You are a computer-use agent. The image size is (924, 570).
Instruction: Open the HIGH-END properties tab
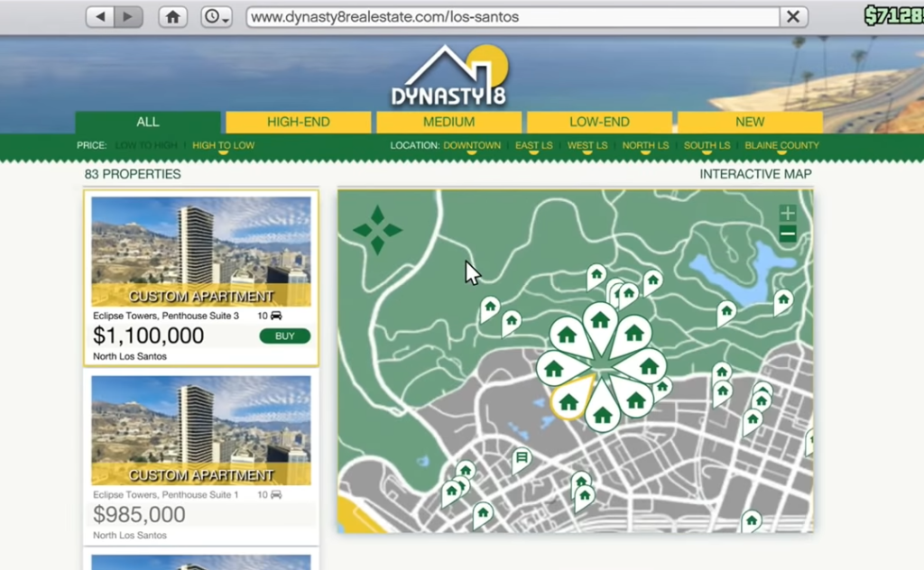pos(298,122)
